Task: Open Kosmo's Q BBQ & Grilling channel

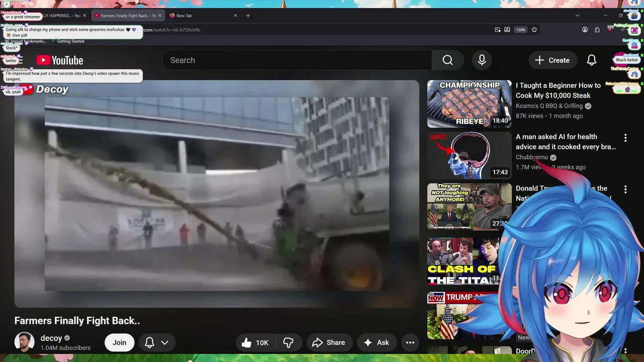Action: pyautogui.click(x=549, y=106)
